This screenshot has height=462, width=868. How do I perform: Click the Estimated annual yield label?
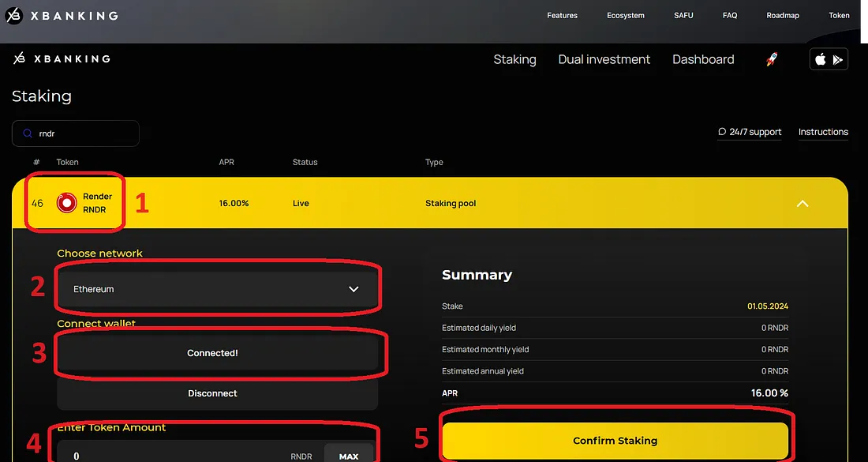(x=483, y=371)
